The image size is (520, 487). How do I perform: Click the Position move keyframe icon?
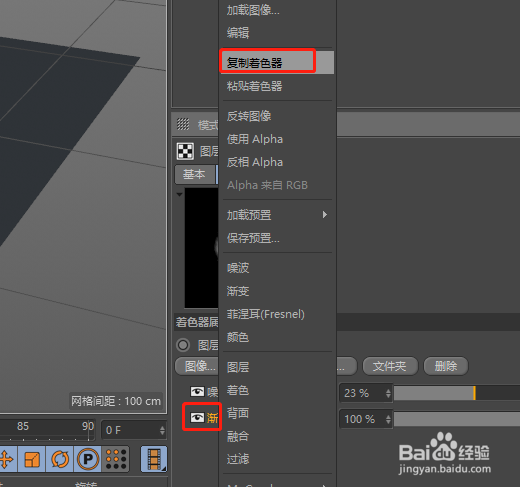pos(7,459)
